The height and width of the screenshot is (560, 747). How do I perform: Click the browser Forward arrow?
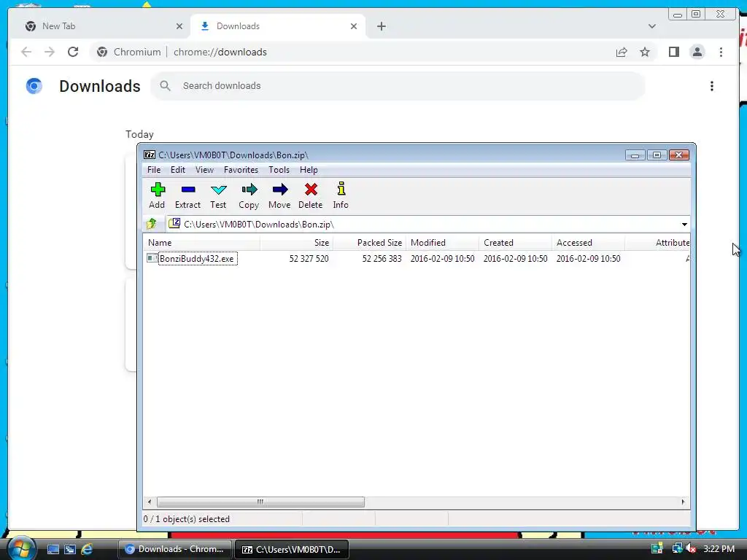tap(50, 52)
